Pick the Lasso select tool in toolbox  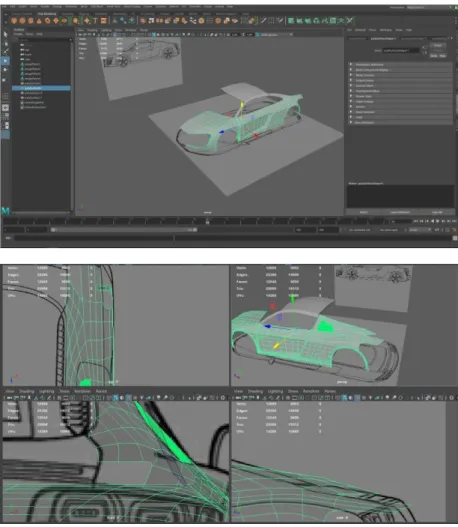tap(5, 43)
